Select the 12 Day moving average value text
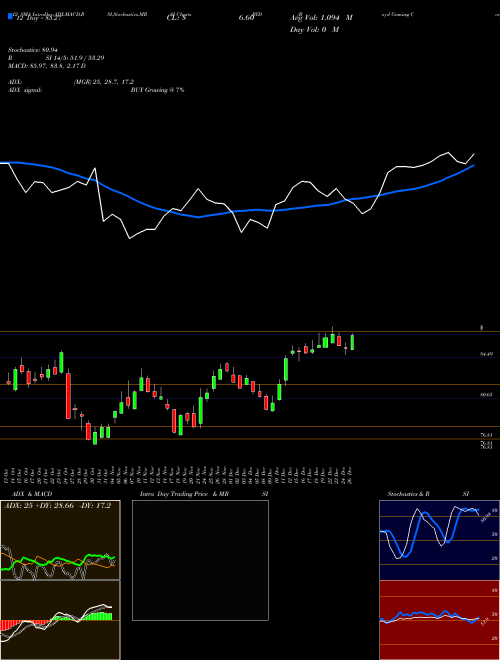 tap(37, 18)
